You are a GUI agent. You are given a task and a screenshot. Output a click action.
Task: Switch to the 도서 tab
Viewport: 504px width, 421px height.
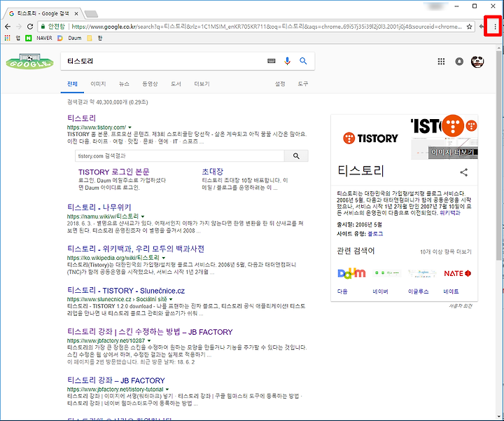[x=176, y=84]
